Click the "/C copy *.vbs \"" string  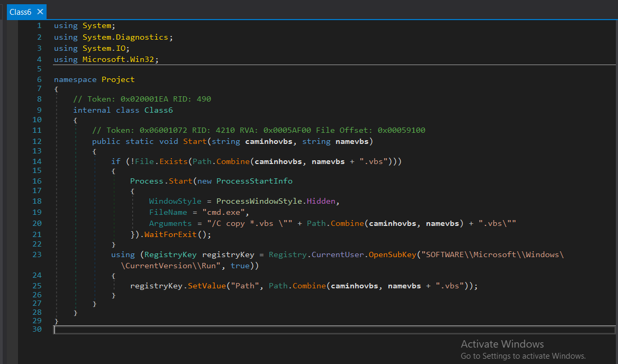point(250,223)
